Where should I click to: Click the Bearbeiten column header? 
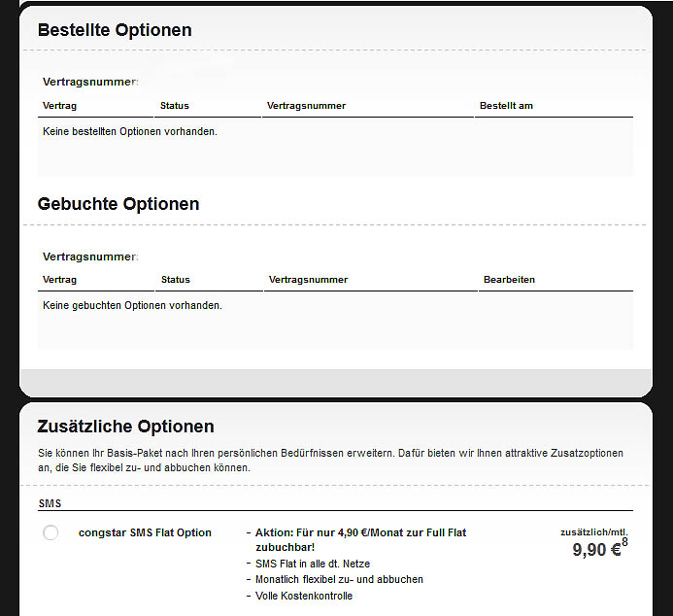pos(509,280)
